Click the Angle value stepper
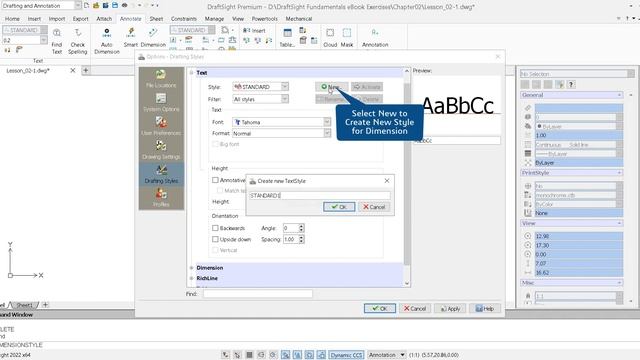This screenshot has width=640, height=360. [301, 228]
